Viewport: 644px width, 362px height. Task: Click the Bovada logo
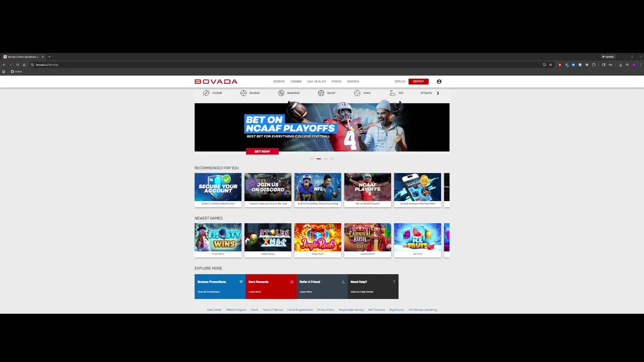[216, 81]
